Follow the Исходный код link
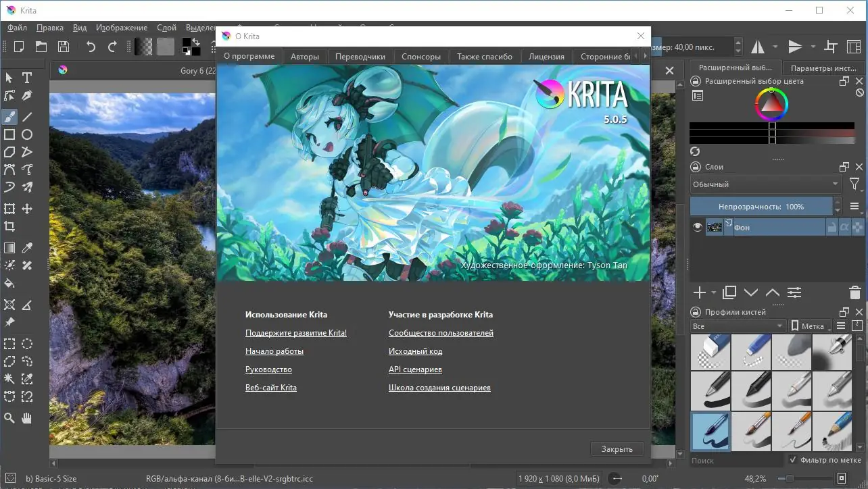The image size is (868, 489). pos(416,351)
